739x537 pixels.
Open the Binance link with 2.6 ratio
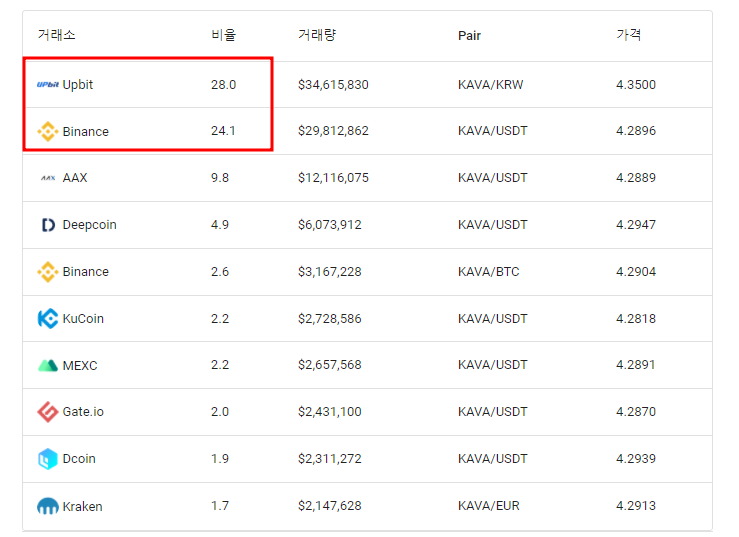[86, 272]
